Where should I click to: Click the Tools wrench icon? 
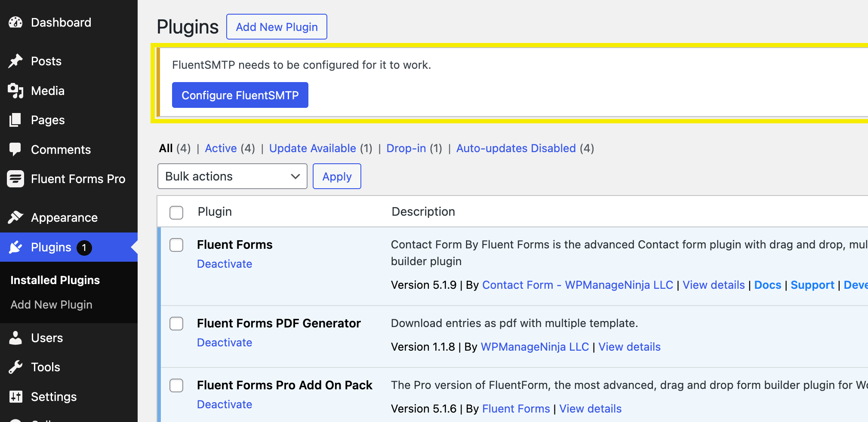15,367
